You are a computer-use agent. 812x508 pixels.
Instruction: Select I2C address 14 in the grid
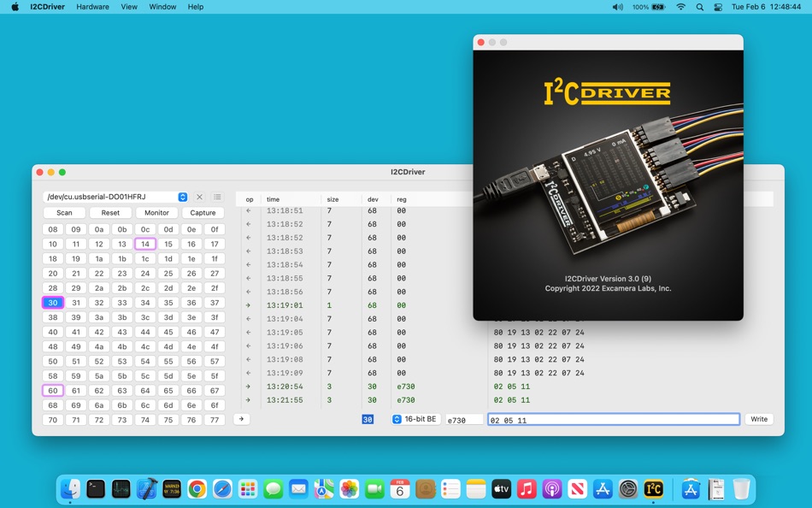pos(145,244)
